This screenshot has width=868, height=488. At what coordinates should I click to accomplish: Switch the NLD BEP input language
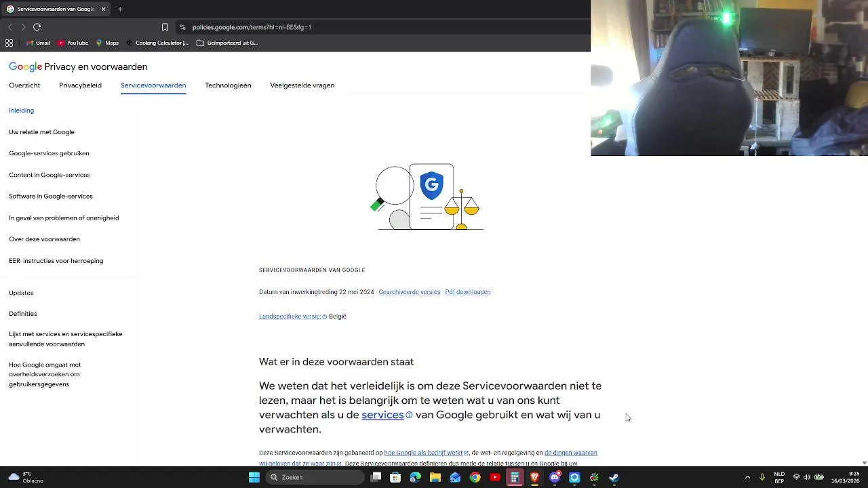pos(780,477)
